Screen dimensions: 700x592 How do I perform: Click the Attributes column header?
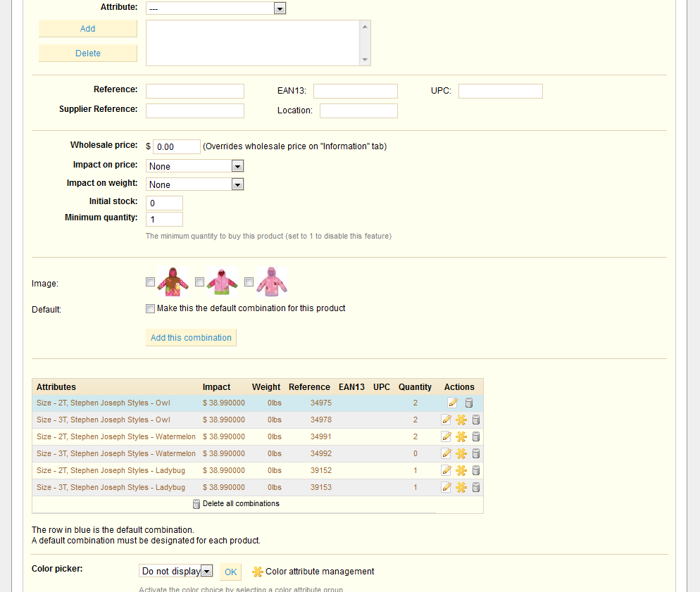[56, 386]
